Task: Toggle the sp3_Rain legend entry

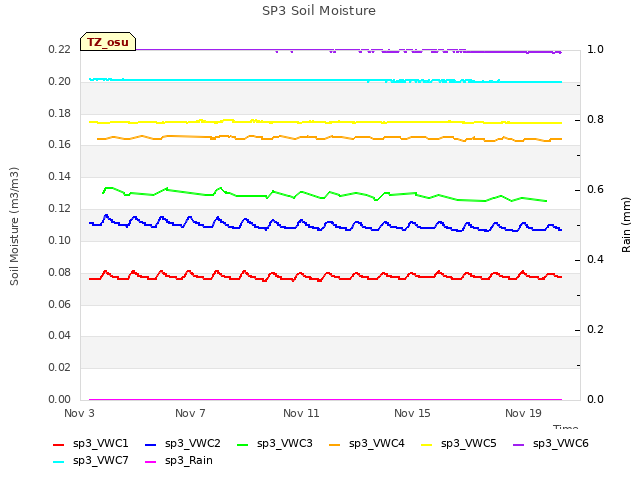Action: pos(179,461)
